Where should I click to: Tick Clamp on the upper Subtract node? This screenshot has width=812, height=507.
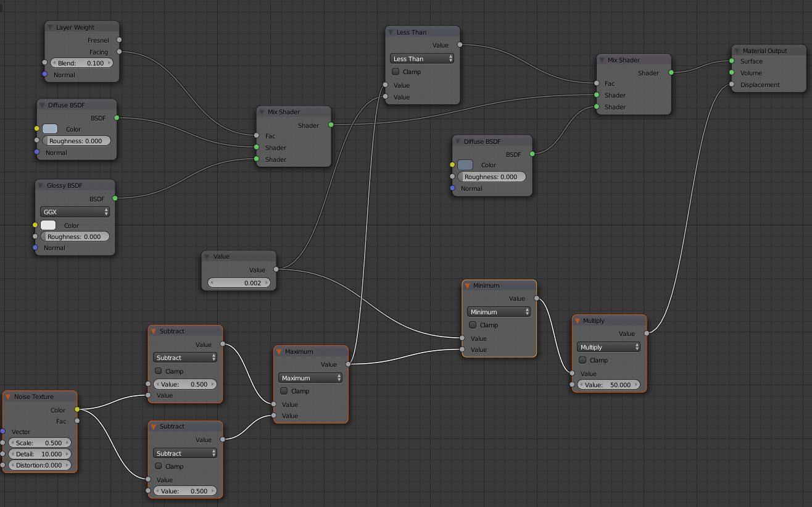click(159, 371)
